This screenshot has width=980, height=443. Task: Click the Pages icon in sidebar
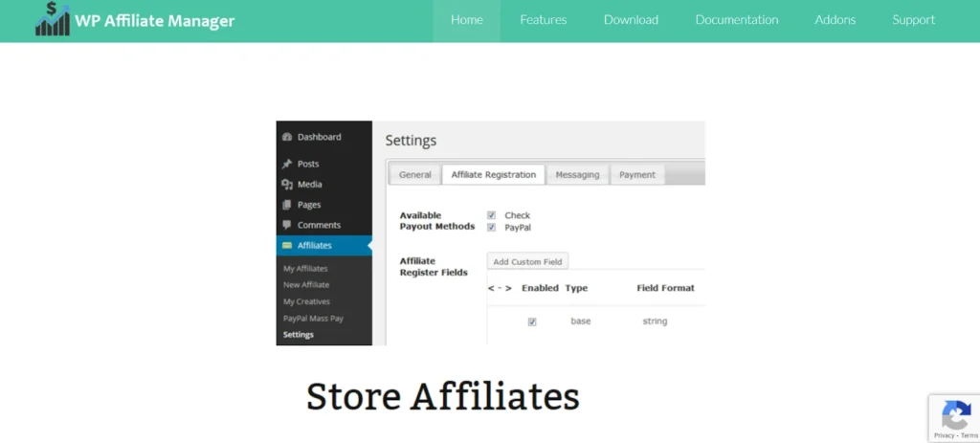pos(287,205)
